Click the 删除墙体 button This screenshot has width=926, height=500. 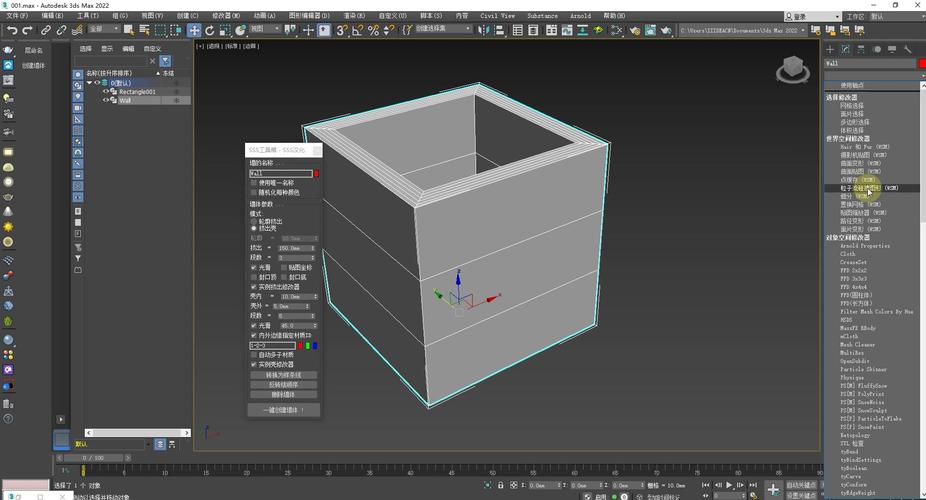click(x=283, y=395)
